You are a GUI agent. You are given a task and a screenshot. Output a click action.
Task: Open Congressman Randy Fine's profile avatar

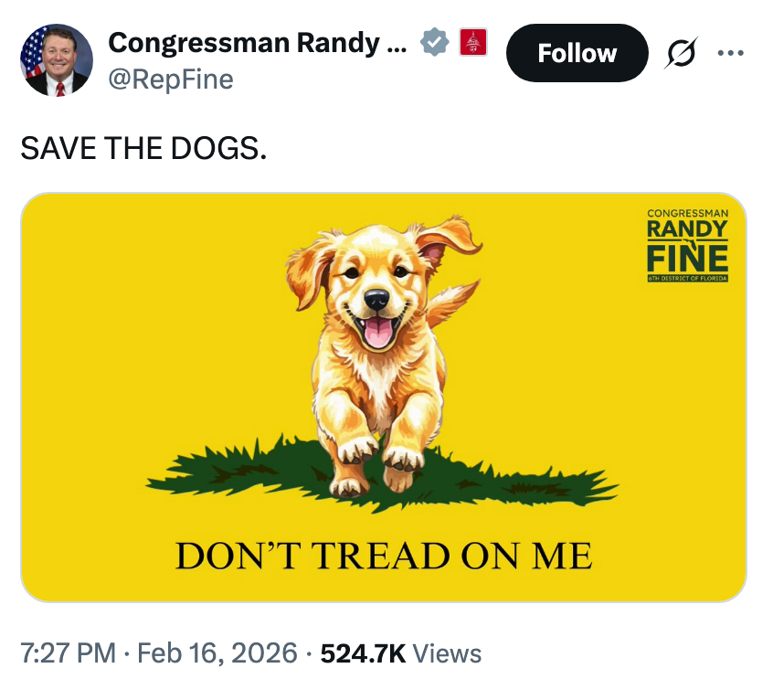(57, 60)
